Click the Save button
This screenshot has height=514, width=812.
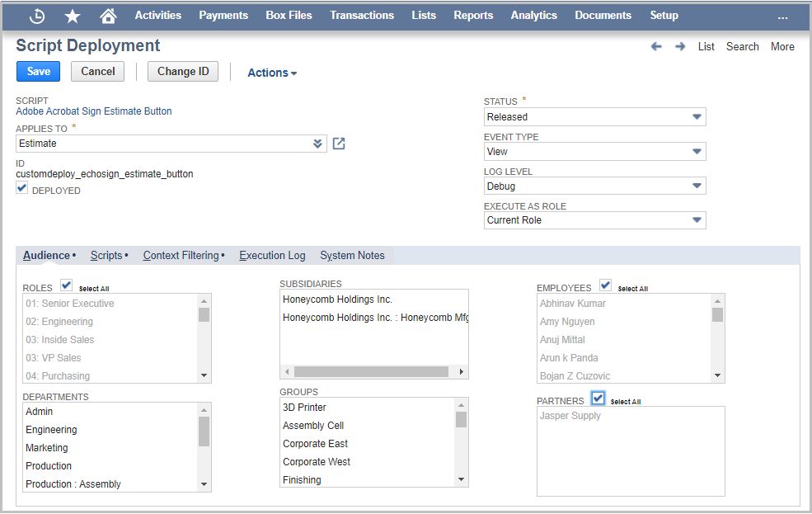38,72
